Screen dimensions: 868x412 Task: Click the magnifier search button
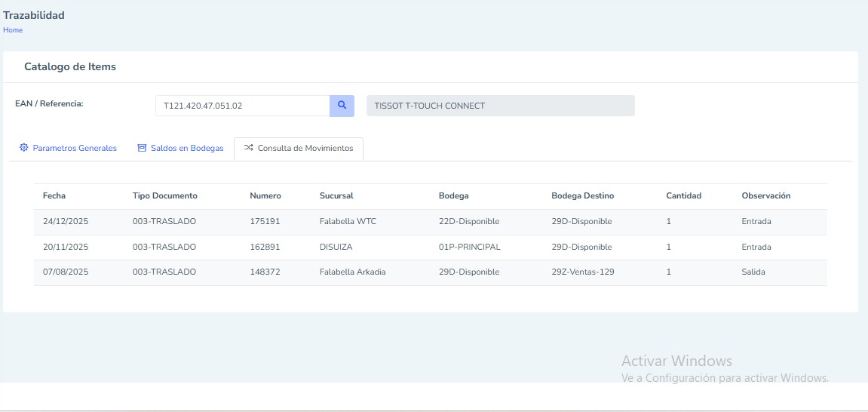[x=342, y=106]
